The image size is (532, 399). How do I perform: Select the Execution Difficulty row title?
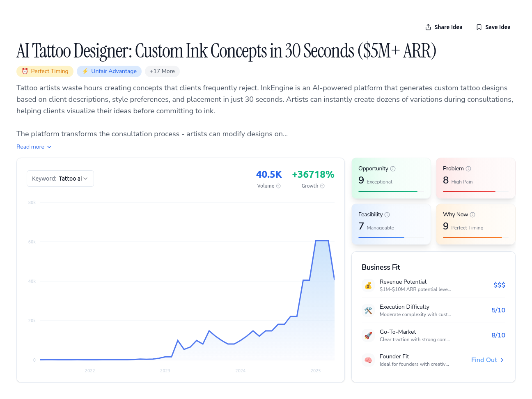click(x=404, y=307)
